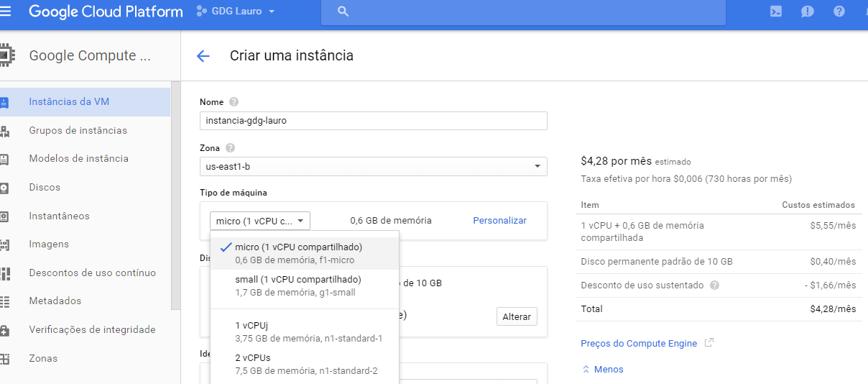Click the Compute Engine chip icon
The image size is (868, 384).
click(6, 55)
